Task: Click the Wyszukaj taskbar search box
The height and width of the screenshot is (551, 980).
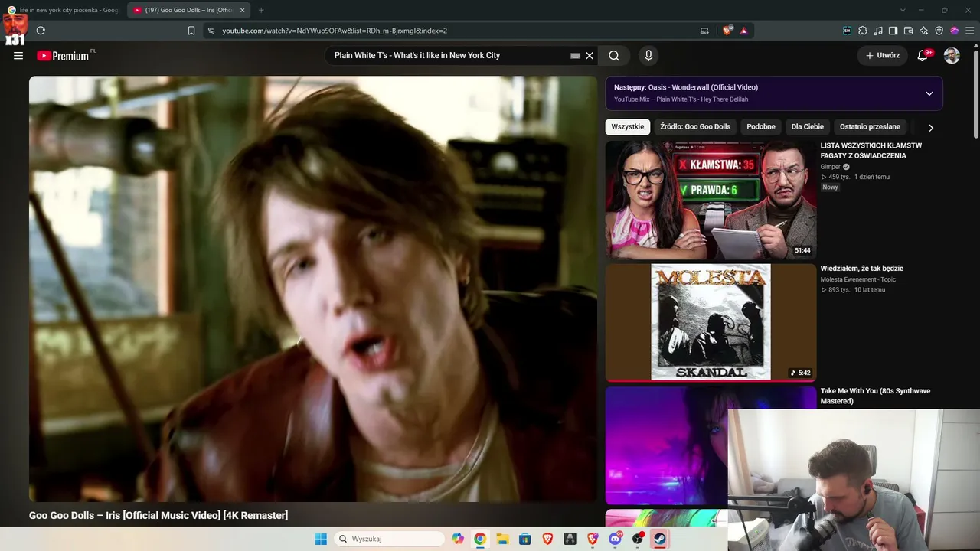Action: [x=389, y=539]
